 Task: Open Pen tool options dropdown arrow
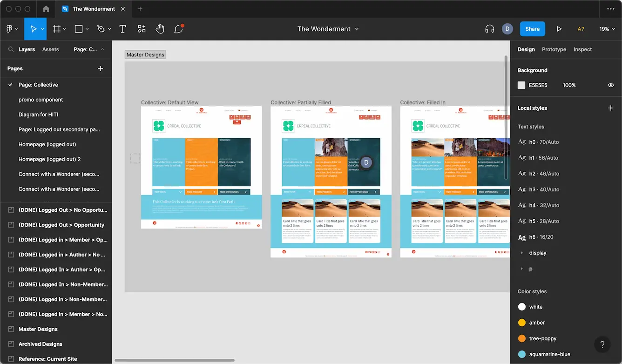click(109, 29)
